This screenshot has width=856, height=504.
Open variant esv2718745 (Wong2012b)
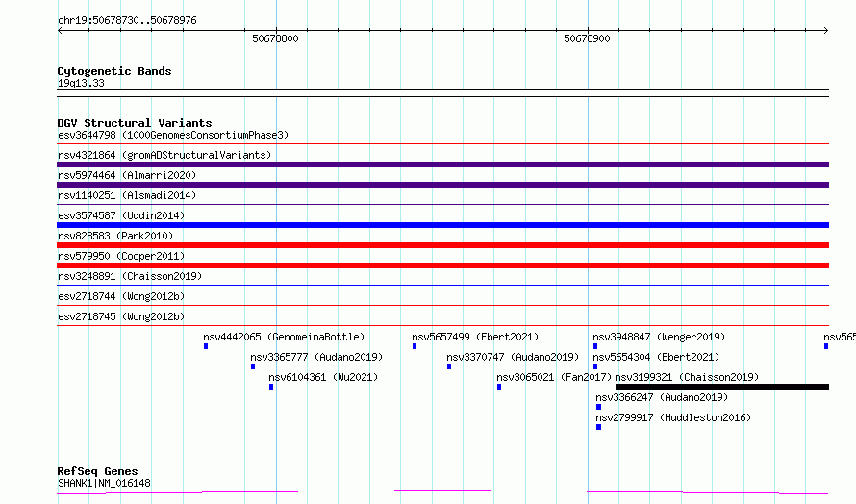coord(121,316)
